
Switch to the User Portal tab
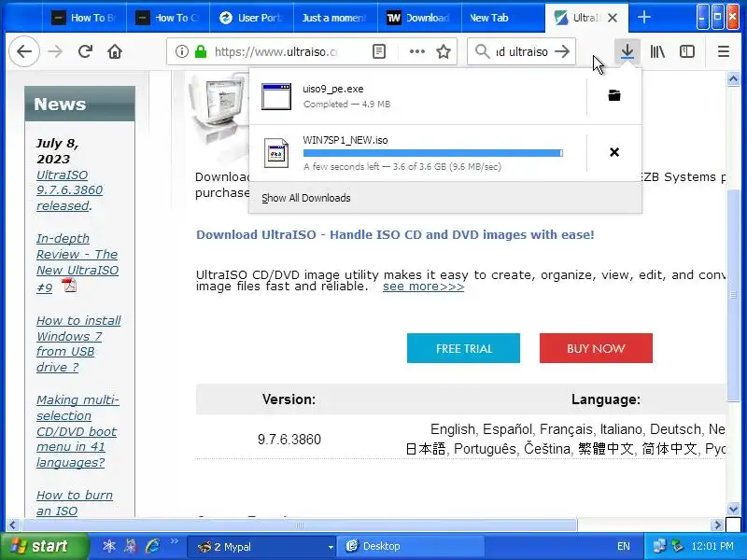pyautogui.click(x=251, y=18)
